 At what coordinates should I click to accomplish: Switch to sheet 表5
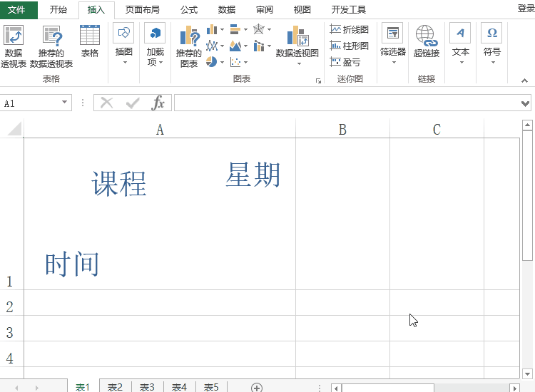pos(211,387)
